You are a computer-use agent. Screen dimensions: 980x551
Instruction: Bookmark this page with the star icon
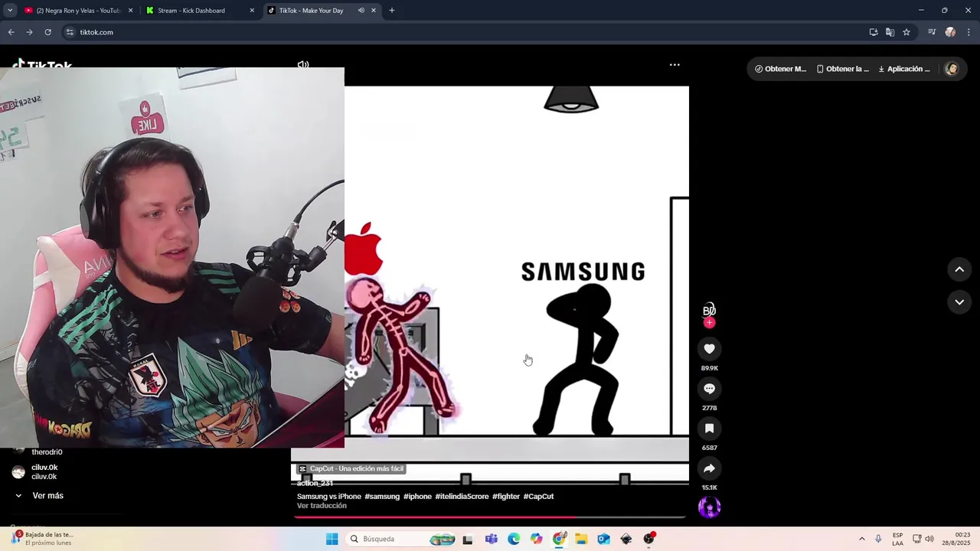906,32
